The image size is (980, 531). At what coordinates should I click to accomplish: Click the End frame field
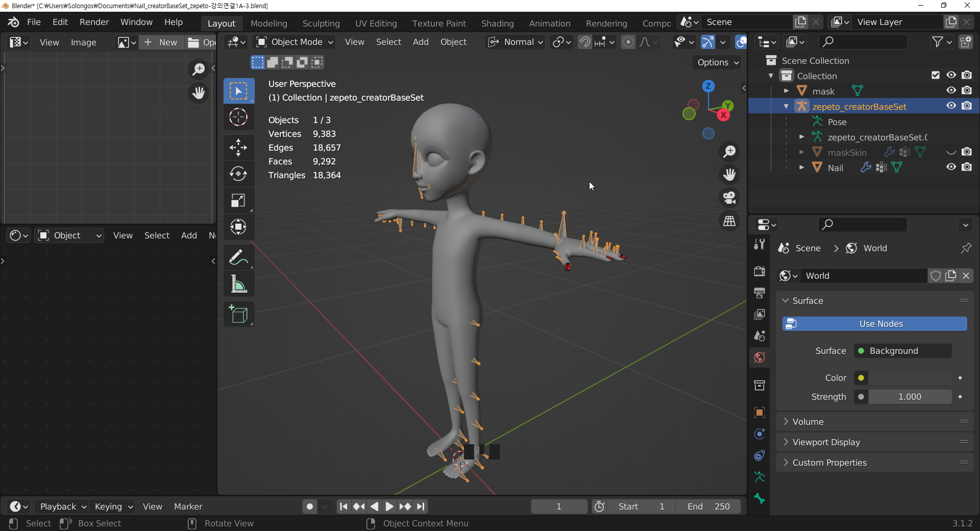[708, 506]
